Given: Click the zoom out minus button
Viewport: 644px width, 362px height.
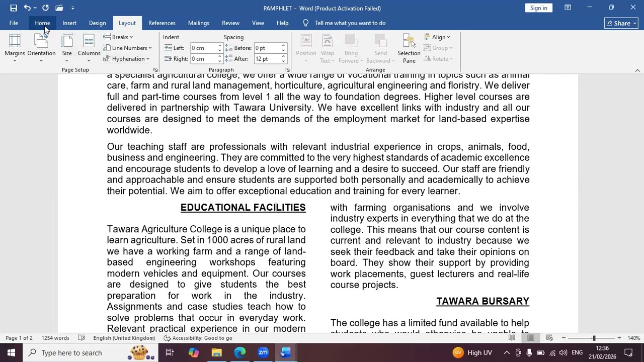Looking at the screenshot, I should 563,338.
